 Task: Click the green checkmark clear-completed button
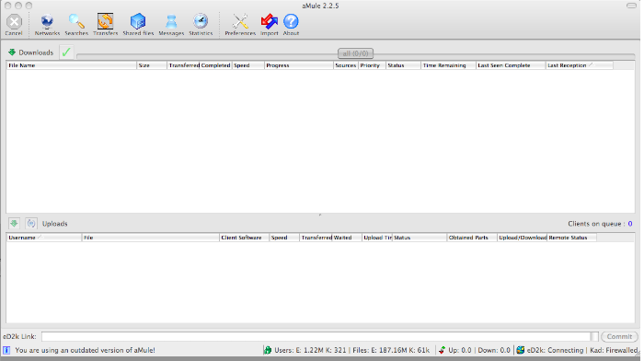tap(66, 52)
